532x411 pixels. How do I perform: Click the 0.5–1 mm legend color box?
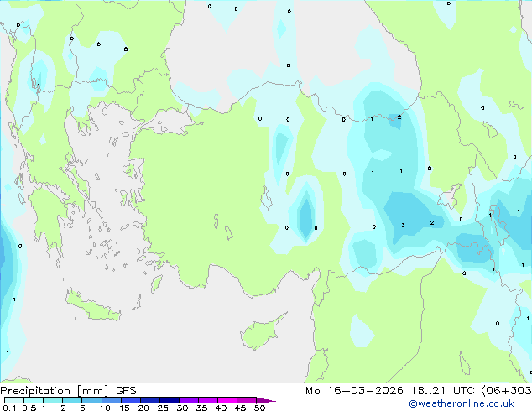point(34,400)
